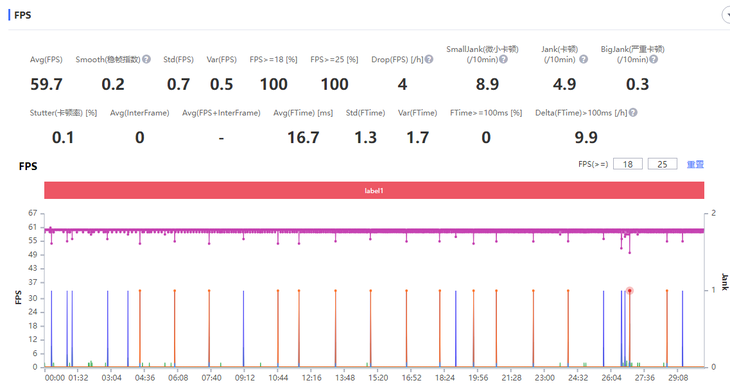Collapse FPS section using top-right arrow
This screenshot has width=730, height=385.
click(726, 15)
